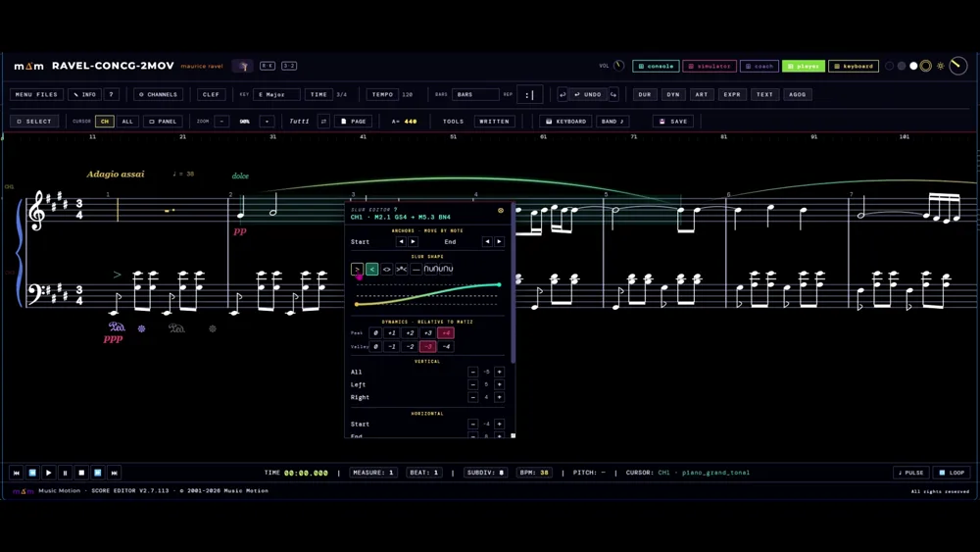This screenshot has height=552, width=980.
Task: Toggle the PANEL view
Action: pyautogui.click(x=163, y=122)
